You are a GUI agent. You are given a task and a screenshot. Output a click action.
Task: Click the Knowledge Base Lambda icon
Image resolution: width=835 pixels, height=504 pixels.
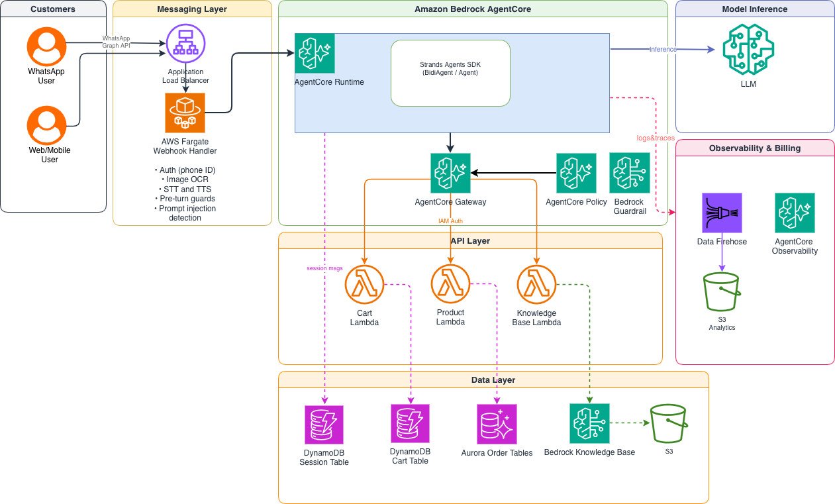pyautogui.click(x=536, y=285)
